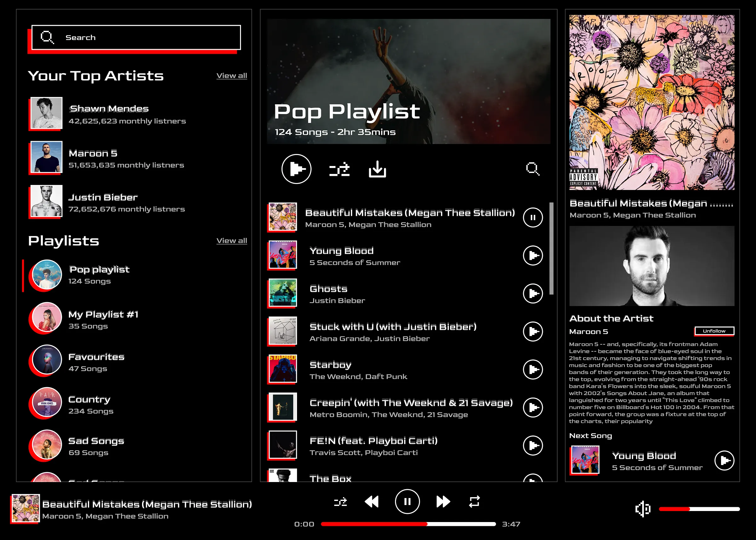
Task: Download the Pop Playlist
Action: (x=377, y=169)
